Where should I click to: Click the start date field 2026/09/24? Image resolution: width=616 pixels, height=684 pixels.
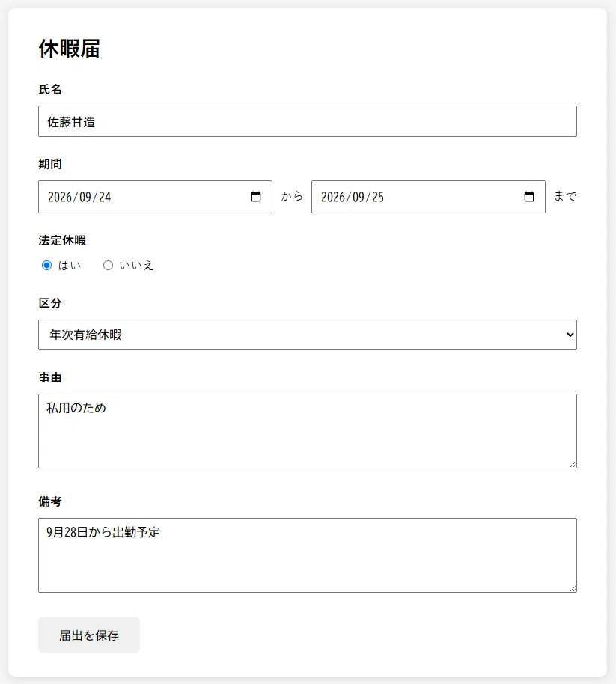pos(155,197)
